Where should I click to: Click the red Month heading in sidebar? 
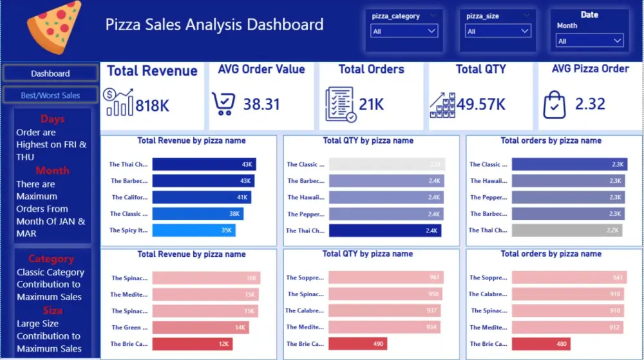[x=53, y=171]
